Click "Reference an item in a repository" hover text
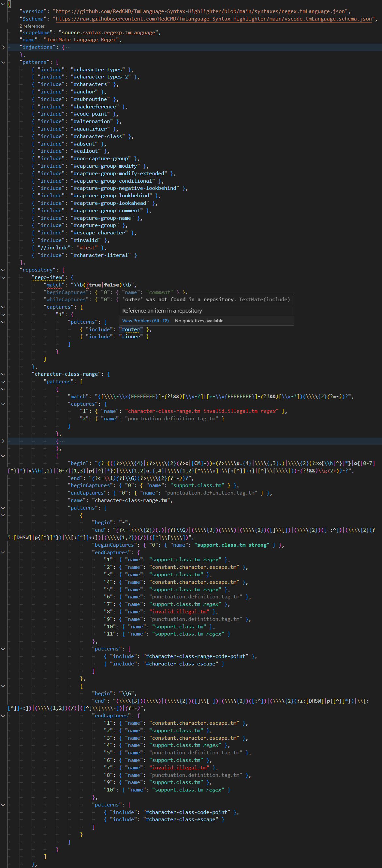Image resolution: width=382 pixels, height=868 pixels. click(x=162, y=311)
